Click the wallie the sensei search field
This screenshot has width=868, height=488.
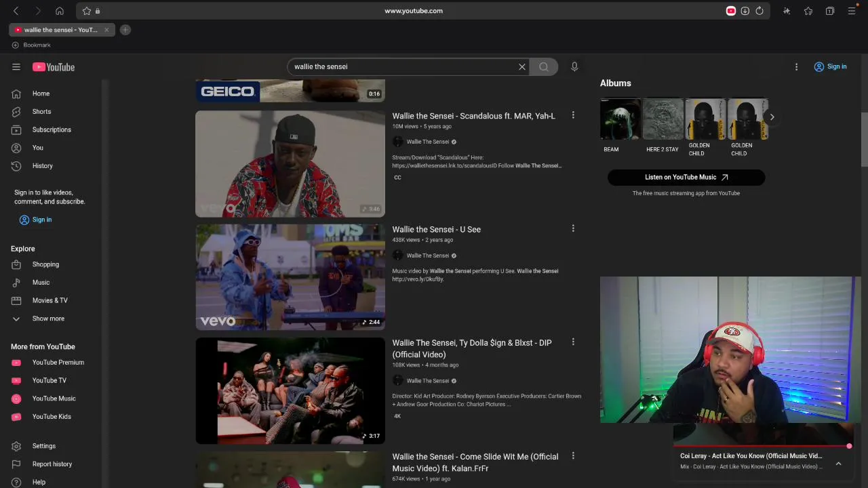(403, 66)
